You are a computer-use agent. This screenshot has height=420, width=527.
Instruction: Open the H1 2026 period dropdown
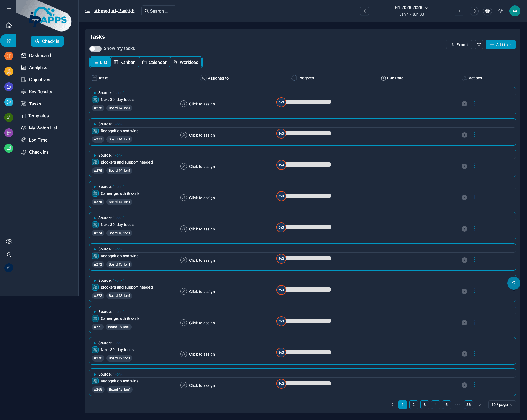[411, 8]
